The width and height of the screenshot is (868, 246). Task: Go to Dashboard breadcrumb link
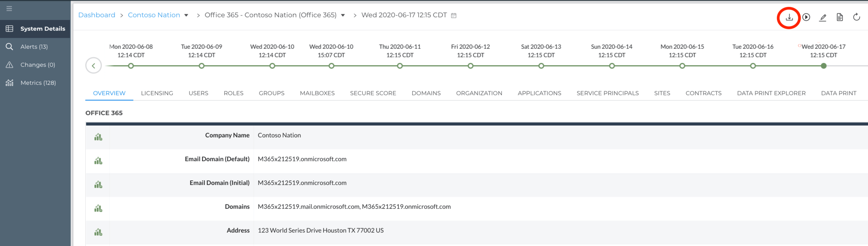[x=97, y=15]
